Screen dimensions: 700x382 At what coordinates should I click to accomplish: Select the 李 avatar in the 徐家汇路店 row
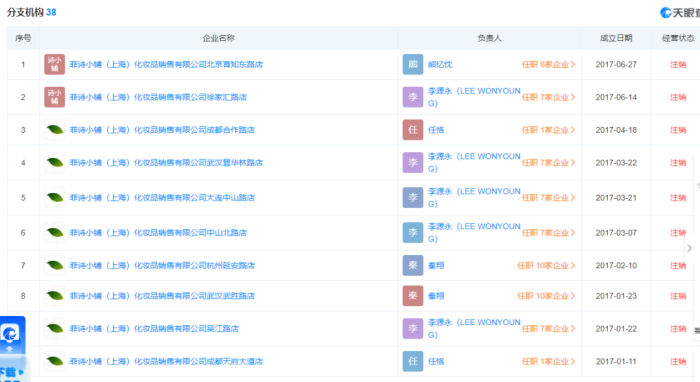click(x=413, y=97)
